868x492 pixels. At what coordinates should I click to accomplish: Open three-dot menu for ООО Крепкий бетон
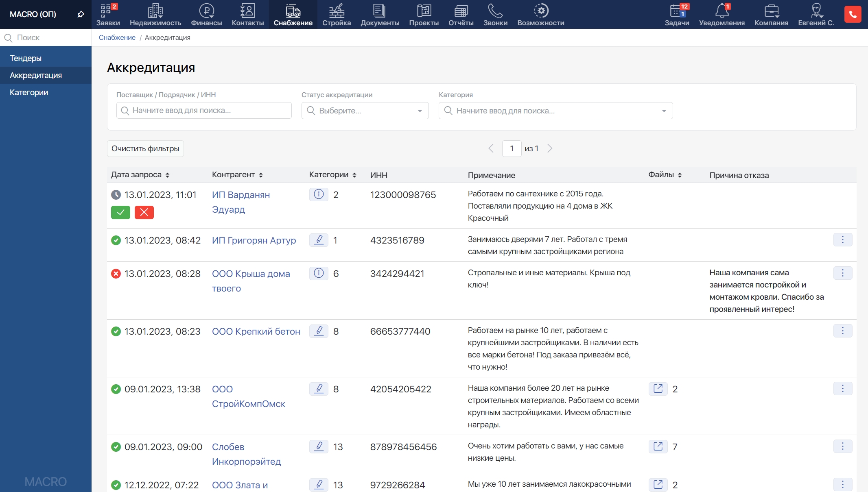(x=842, y=331)
